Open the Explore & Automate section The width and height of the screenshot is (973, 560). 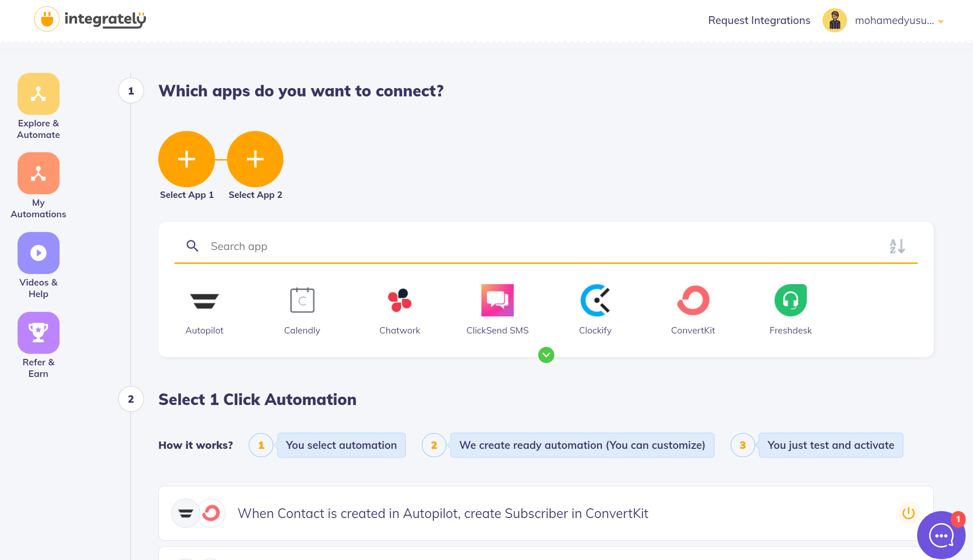[38, 107]
